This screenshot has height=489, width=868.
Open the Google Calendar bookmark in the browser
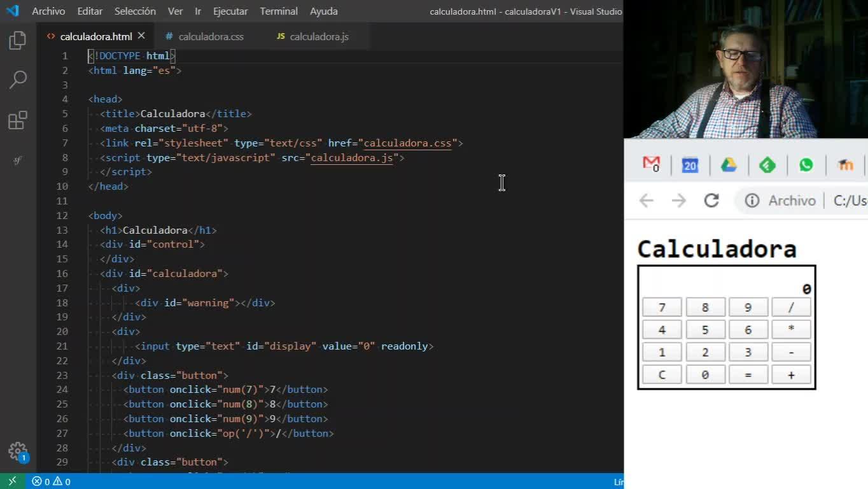point(690,165)
